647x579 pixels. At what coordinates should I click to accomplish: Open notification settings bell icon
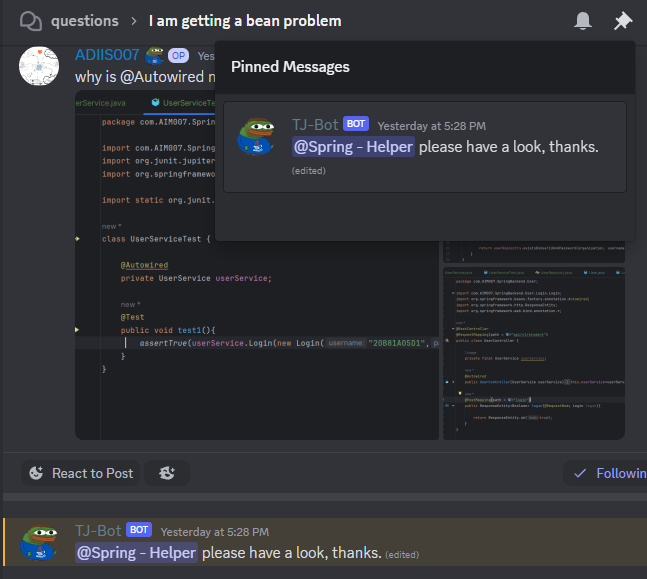pos(583,21)
